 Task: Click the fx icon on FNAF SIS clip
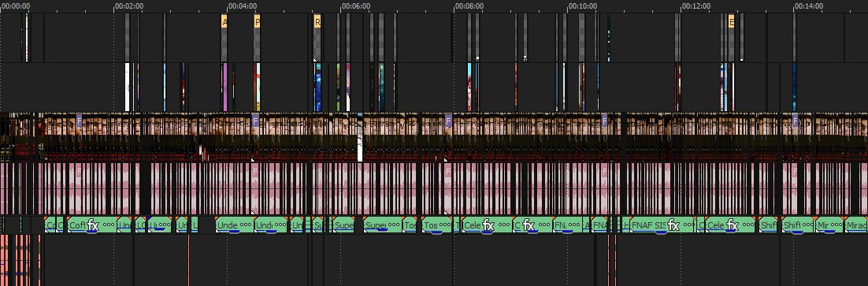pyautogui.click(x=673, y=225)
